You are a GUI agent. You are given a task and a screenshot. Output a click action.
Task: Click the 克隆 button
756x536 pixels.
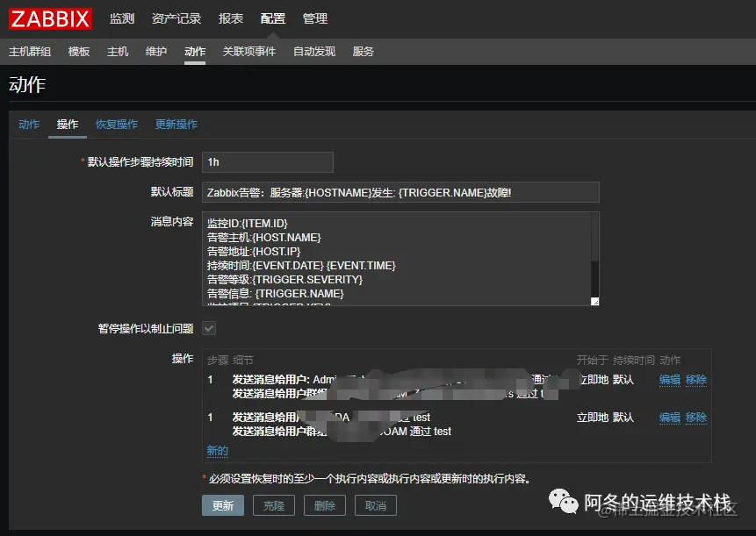coord(273,505)
